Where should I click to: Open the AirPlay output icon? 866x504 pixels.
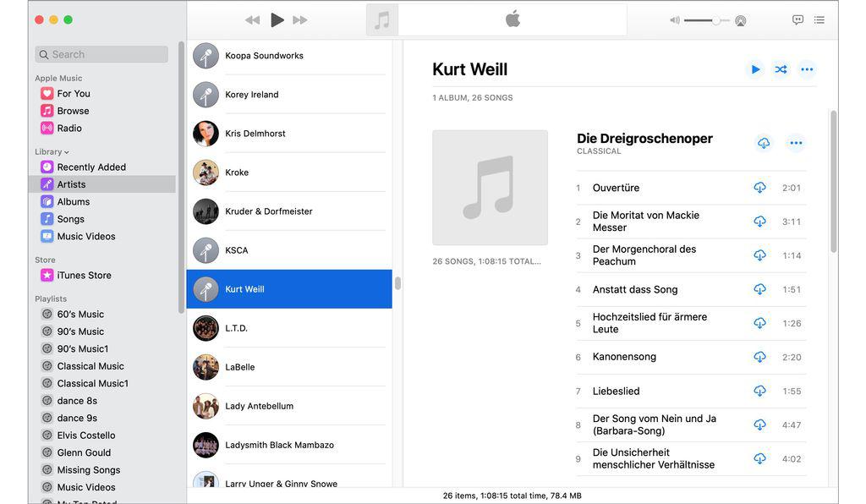(741, 21)
